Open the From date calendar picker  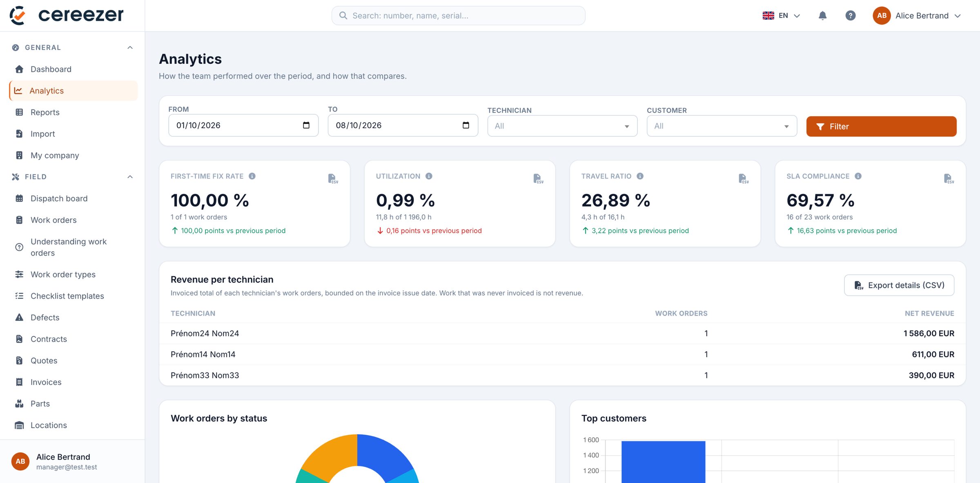306,125
